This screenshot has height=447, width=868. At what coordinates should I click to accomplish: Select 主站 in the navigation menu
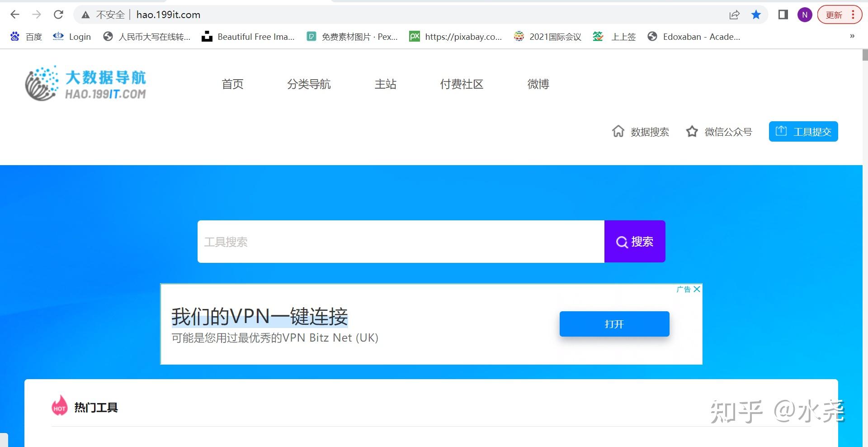point(385,84)
